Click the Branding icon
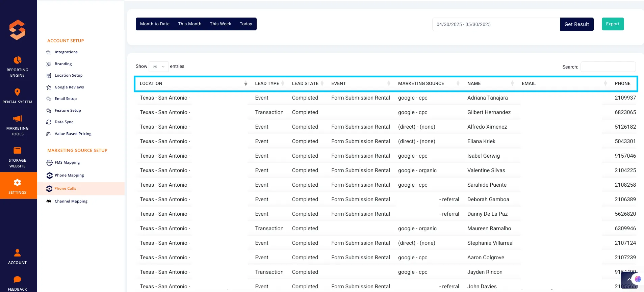 click(49, 64)
